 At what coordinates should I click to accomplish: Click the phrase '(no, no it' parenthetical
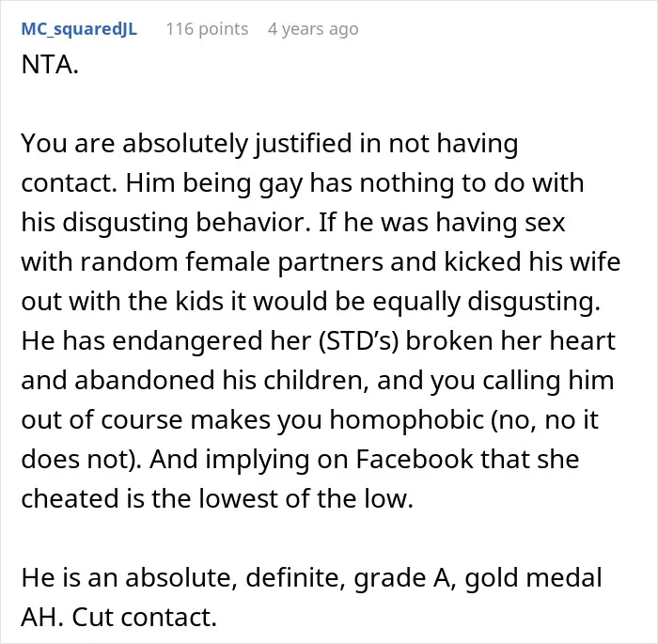(544, 420)
